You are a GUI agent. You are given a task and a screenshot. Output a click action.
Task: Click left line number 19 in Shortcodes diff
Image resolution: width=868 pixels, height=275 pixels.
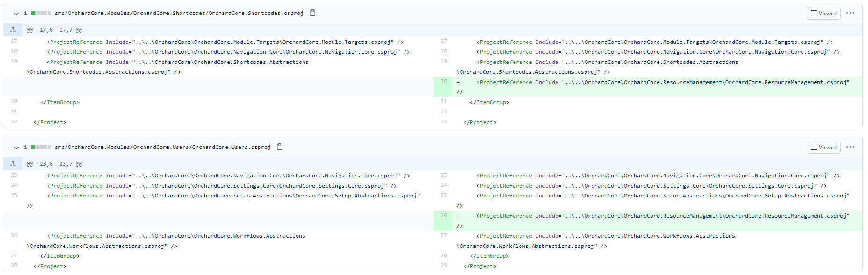point(14,62)
